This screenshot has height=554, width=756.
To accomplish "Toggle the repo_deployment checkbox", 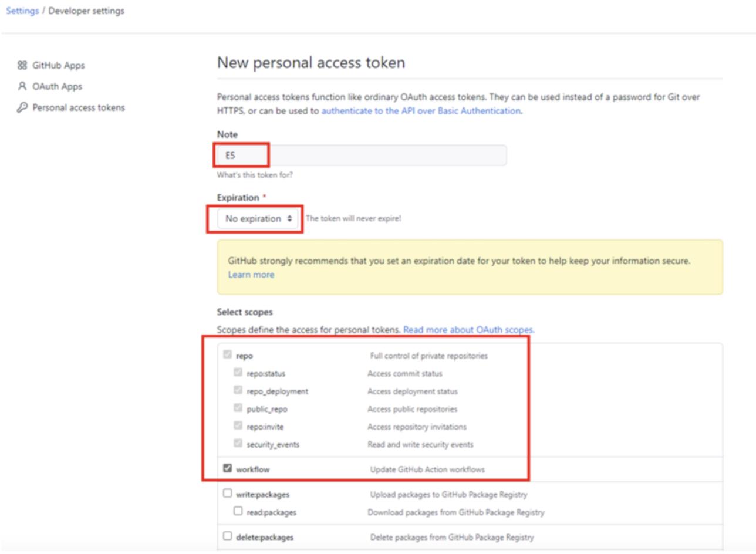I will click(238, 390).
